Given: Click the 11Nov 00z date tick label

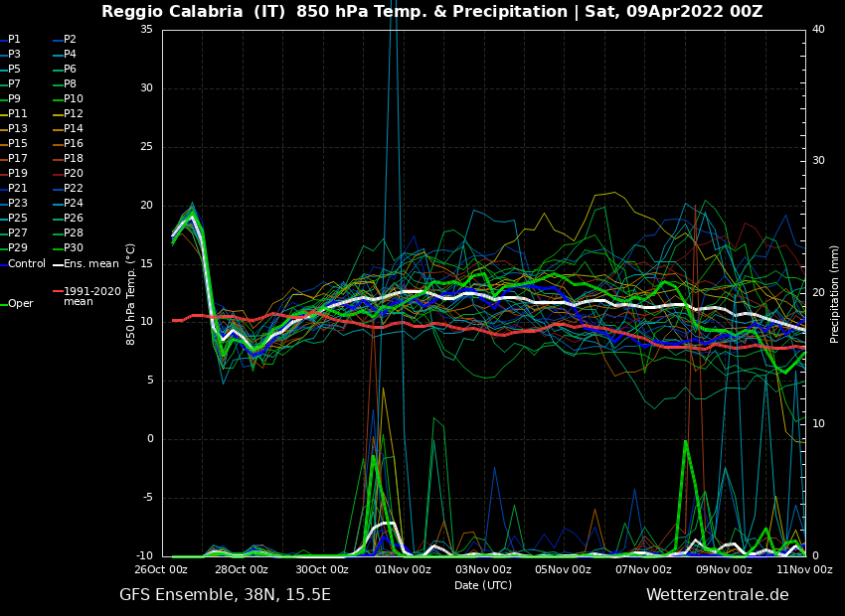Looking at the screenshot, I should click(804, 570).
